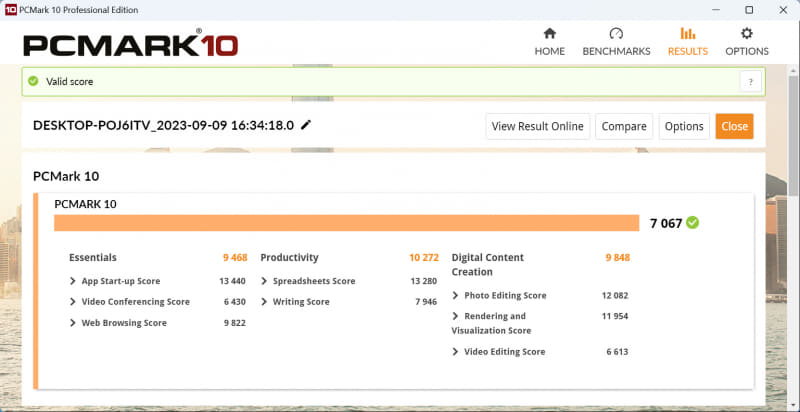Click the Valid score message text

(69, 82)
